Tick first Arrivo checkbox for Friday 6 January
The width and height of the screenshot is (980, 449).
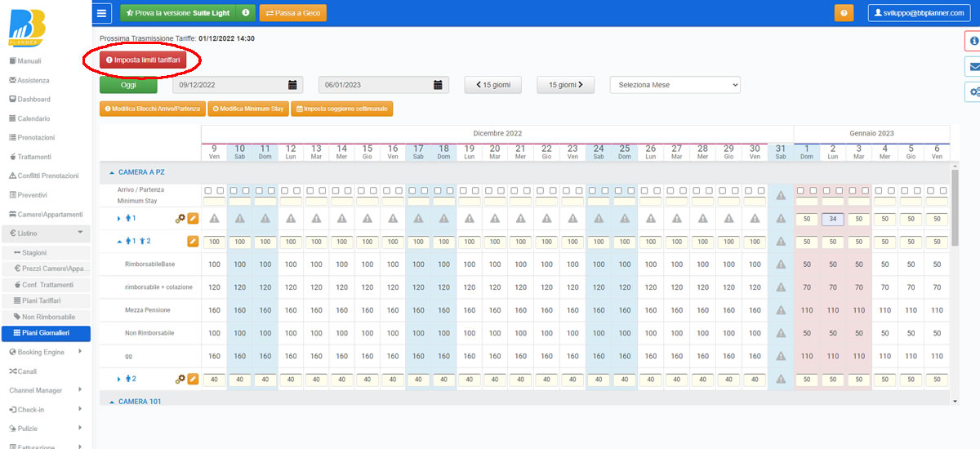tap(930, 191)
